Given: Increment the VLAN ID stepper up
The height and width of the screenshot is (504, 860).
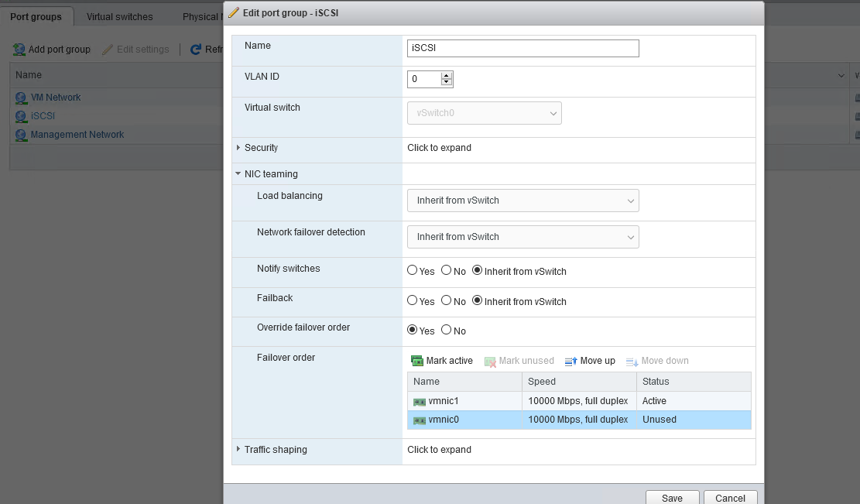Looking at the screenshot, I should tap(446, 75).
